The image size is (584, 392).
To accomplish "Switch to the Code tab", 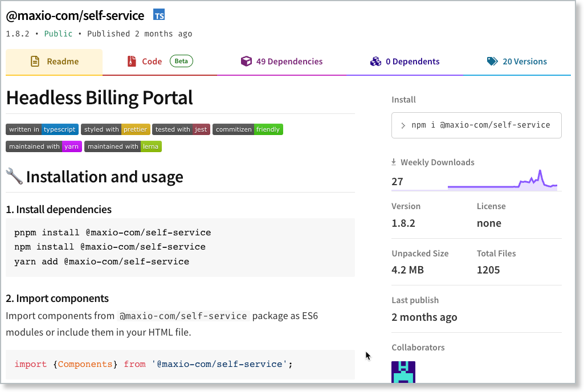I will click(160, 62).
